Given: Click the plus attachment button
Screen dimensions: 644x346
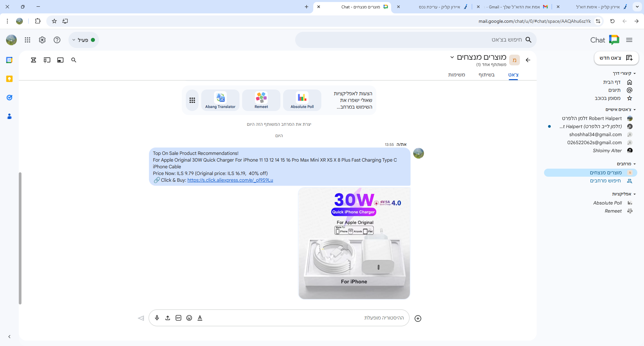Looking at the screenshot, I should 418,319.
